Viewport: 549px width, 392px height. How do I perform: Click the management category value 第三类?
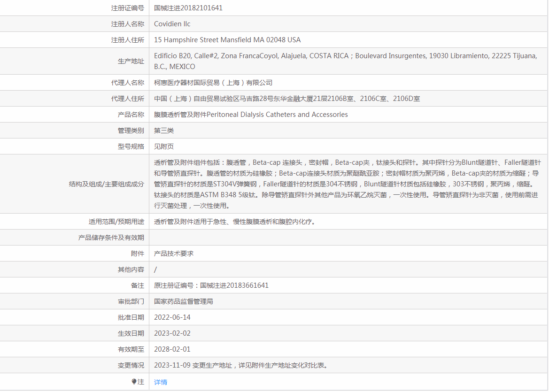(x=164, y=131)
